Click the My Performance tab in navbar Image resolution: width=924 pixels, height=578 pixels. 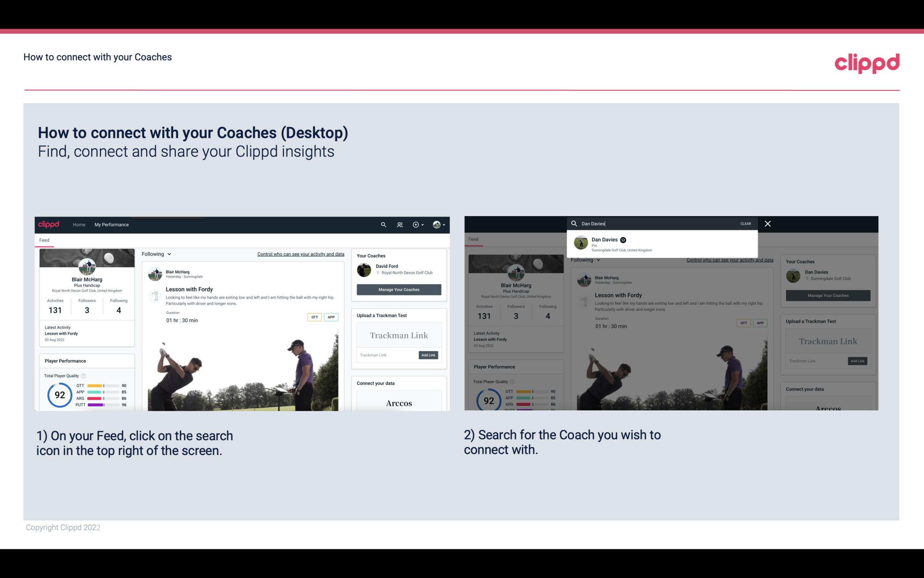tap(112, 224)
